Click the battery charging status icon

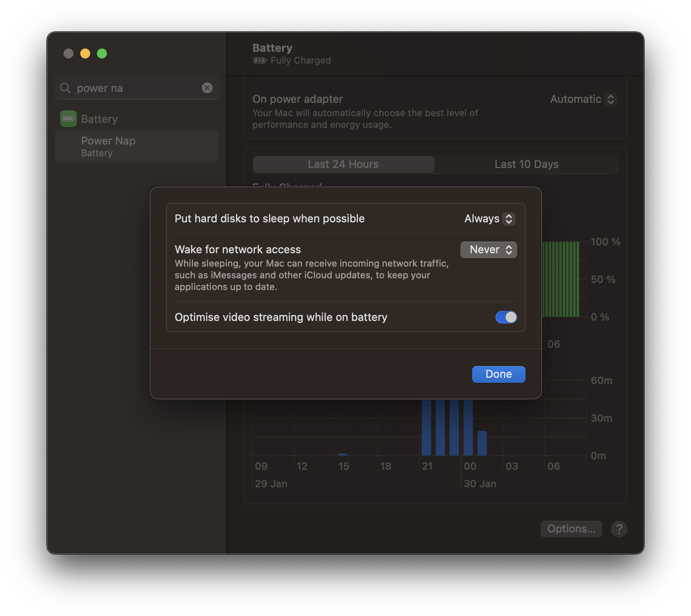pyautogui.click(x=260, y=61)
